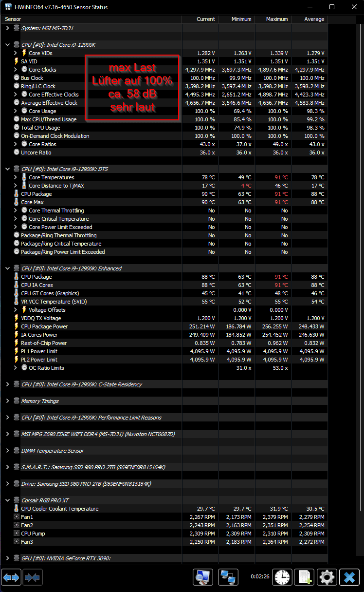The image size is (364, 592).
Task: Click the lightning icon beside VDDQ TX Voltage
Action: point(17,318)
